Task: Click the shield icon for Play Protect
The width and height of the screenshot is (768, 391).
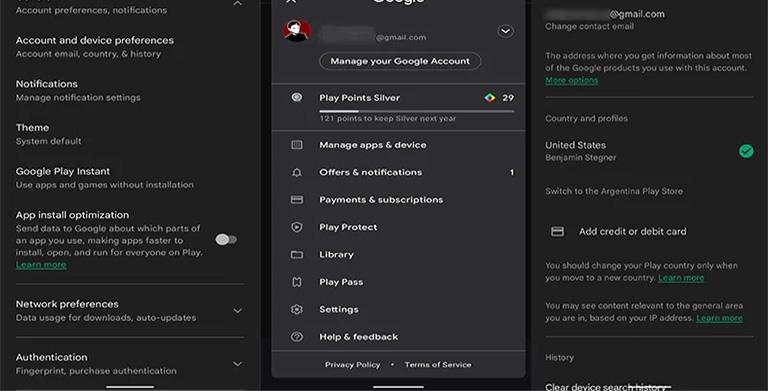Action: point(297,227)
